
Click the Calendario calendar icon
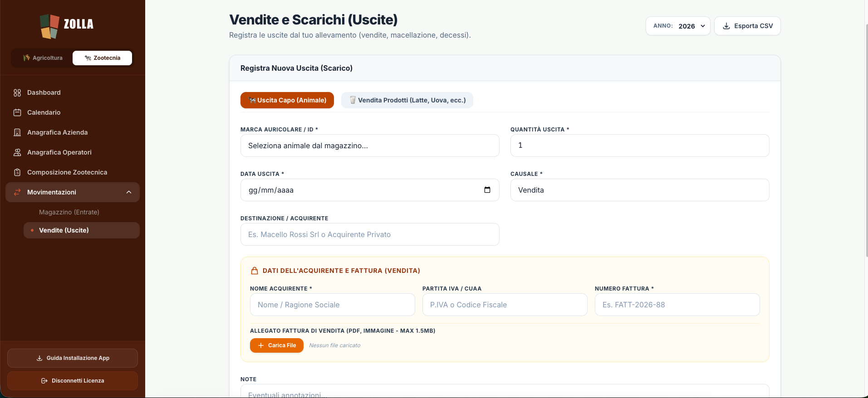click(x=17, y=112)
